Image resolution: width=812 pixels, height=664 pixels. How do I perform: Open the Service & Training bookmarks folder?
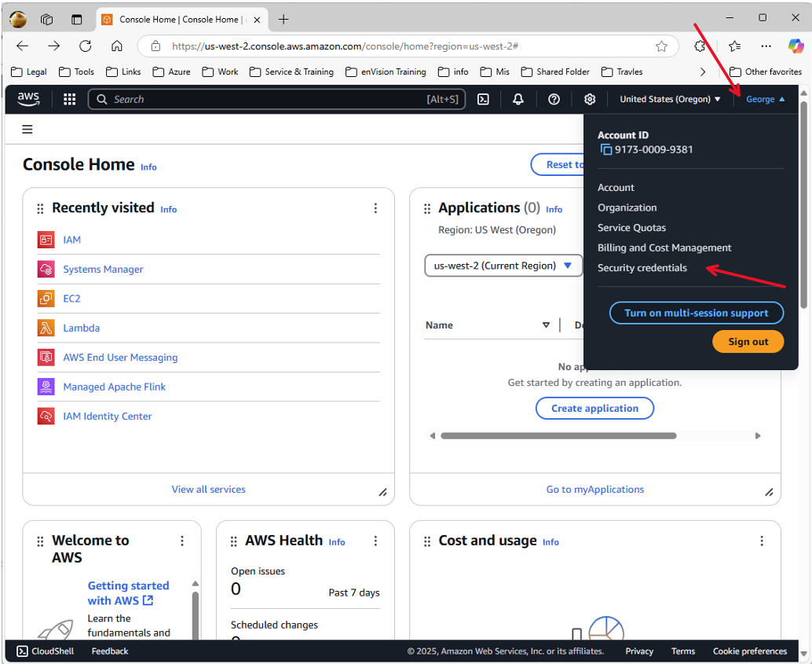[291, 72]
